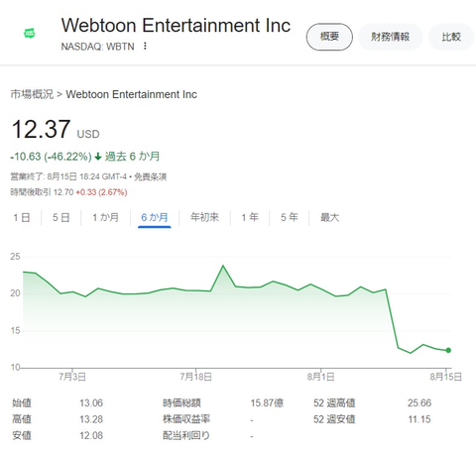Choose the 1か月 chart range

click(x=105, y=217)
